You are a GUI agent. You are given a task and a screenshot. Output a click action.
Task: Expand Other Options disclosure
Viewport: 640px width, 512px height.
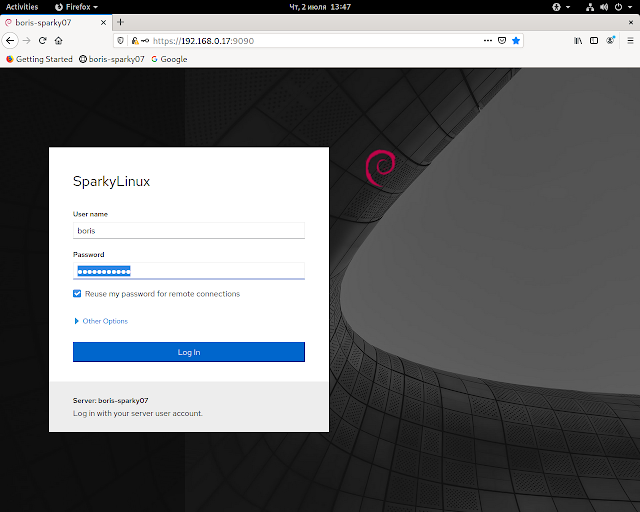coord(101,321)
